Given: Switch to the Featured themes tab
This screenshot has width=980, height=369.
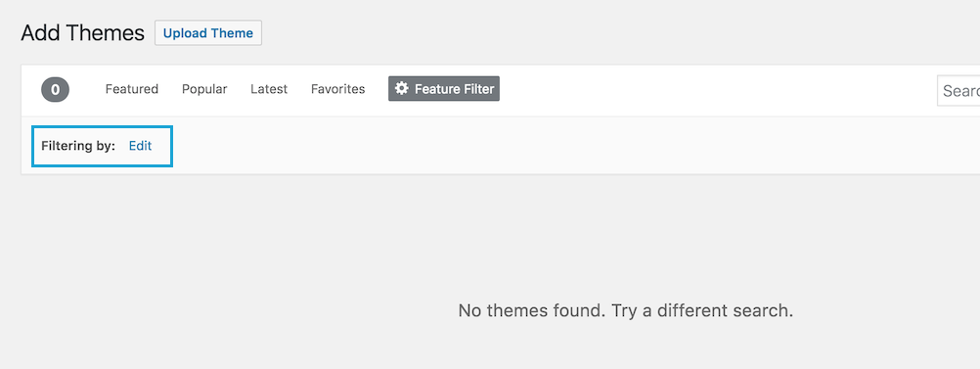Looking at the screenshot, I should tap(132, 89).
